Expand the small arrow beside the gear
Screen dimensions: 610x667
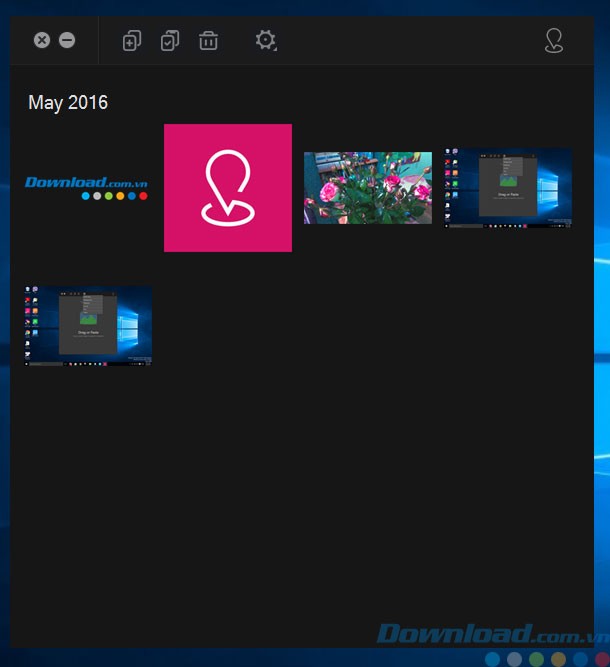tap(275, 49)
